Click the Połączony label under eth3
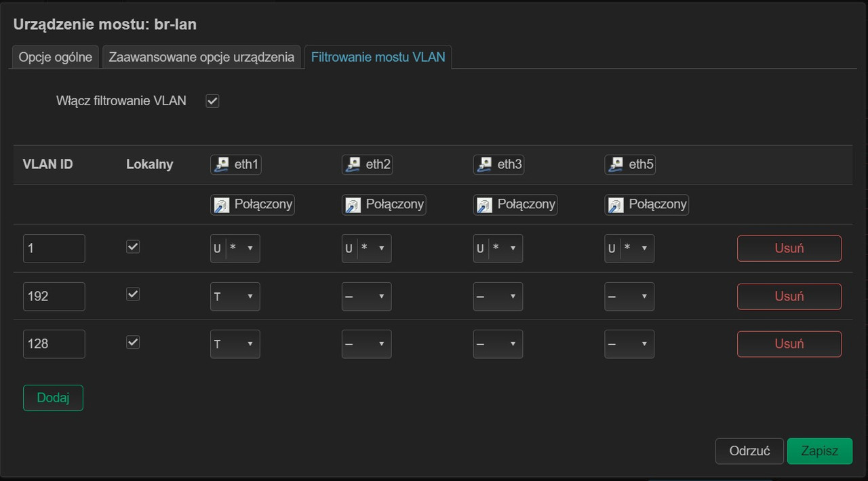868x481 pixels. [x=526, y=204]
